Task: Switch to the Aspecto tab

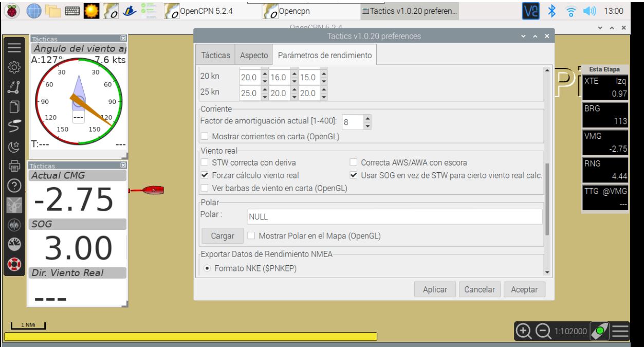Action: coord(253,55)
